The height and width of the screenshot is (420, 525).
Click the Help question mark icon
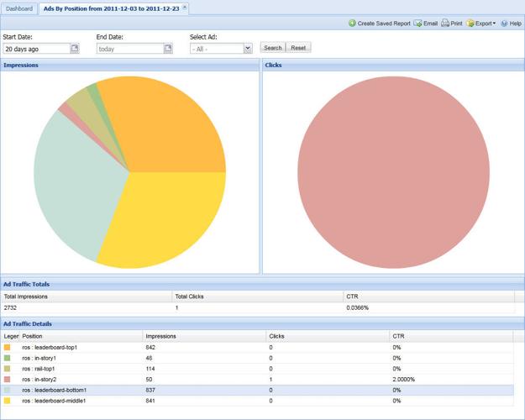(505, 24)
